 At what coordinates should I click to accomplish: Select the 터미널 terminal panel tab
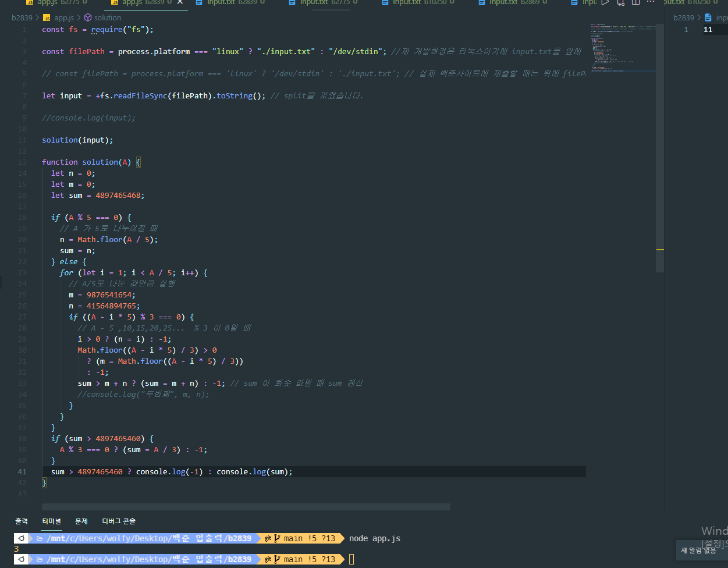(x=51, y=521)
